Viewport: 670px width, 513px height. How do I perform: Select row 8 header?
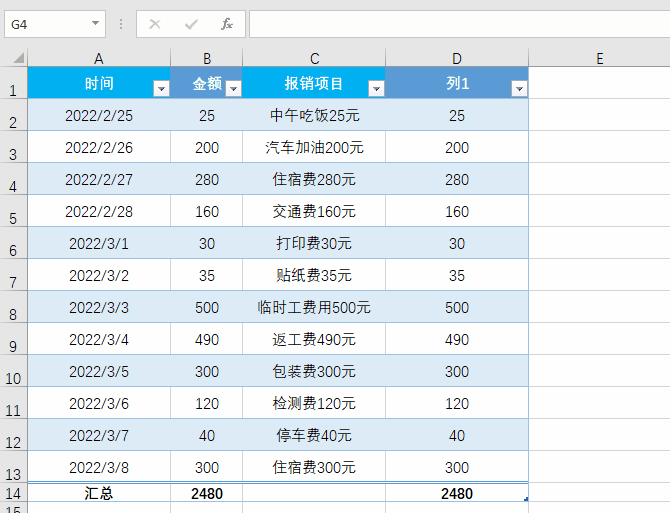pos(13,307)
